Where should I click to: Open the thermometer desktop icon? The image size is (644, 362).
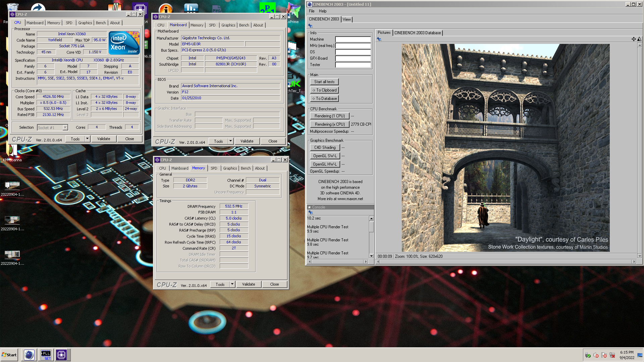click(115, 7)
